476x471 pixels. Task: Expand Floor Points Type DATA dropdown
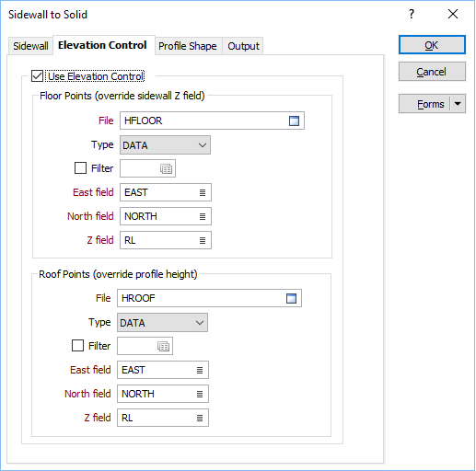point(165,145)
